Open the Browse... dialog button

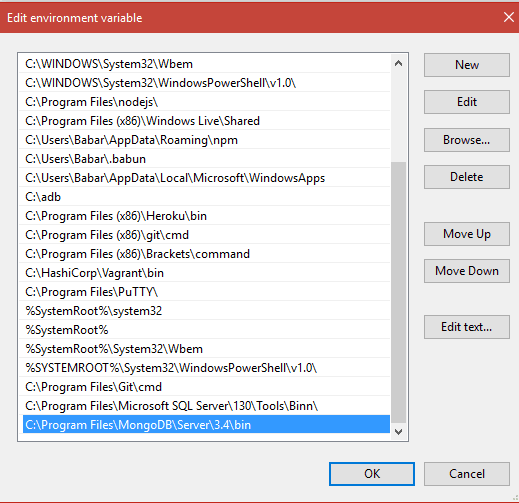click(x=467, y=140)
